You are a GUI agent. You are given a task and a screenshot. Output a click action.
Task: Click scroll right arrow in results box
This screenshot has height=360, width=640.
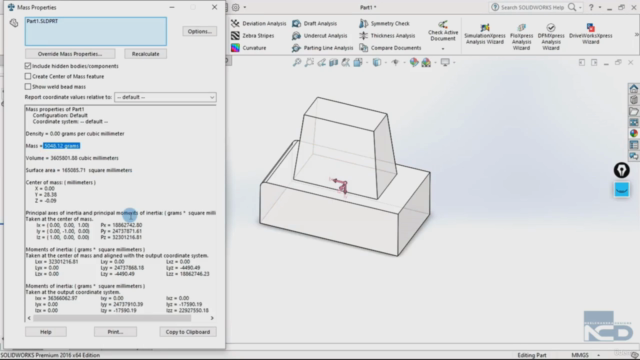(212, 318)
